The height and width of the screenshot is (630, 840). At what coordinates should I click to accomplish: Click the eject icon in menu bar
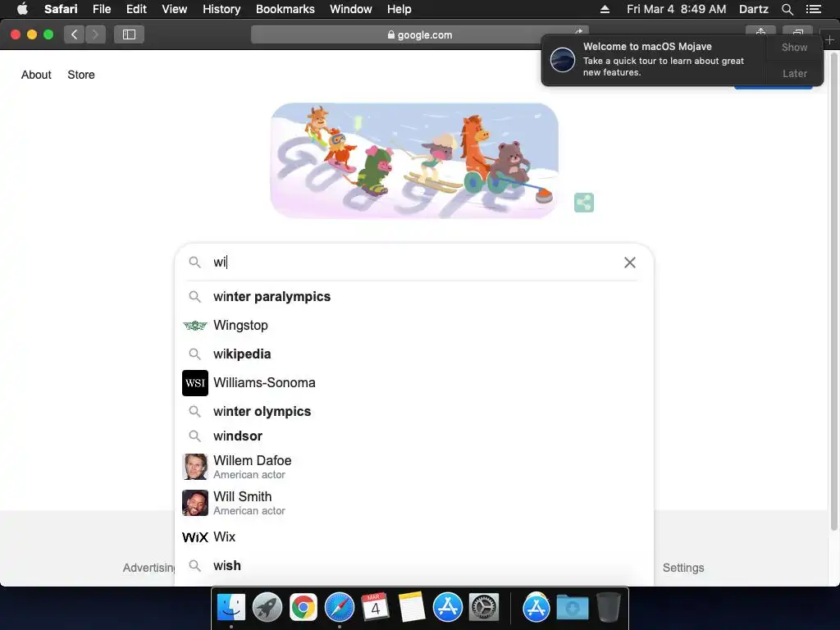click(605, 9)
